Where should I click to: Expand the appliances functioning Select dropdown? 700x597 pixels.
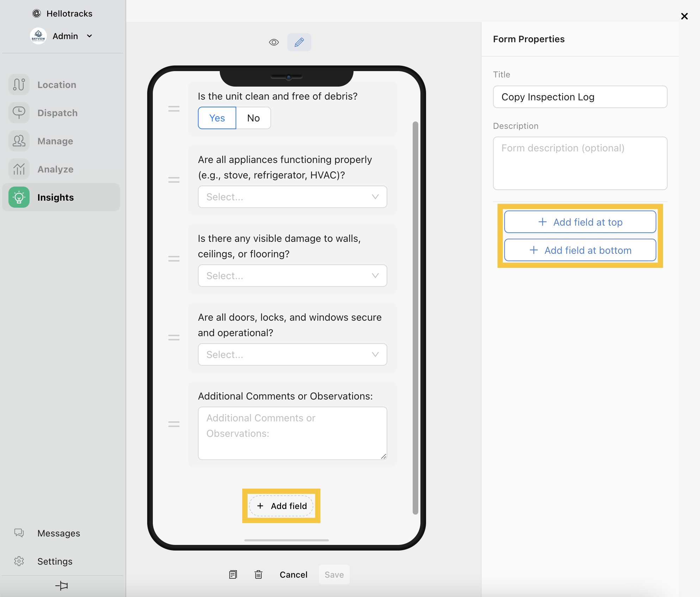coord(292,197)
